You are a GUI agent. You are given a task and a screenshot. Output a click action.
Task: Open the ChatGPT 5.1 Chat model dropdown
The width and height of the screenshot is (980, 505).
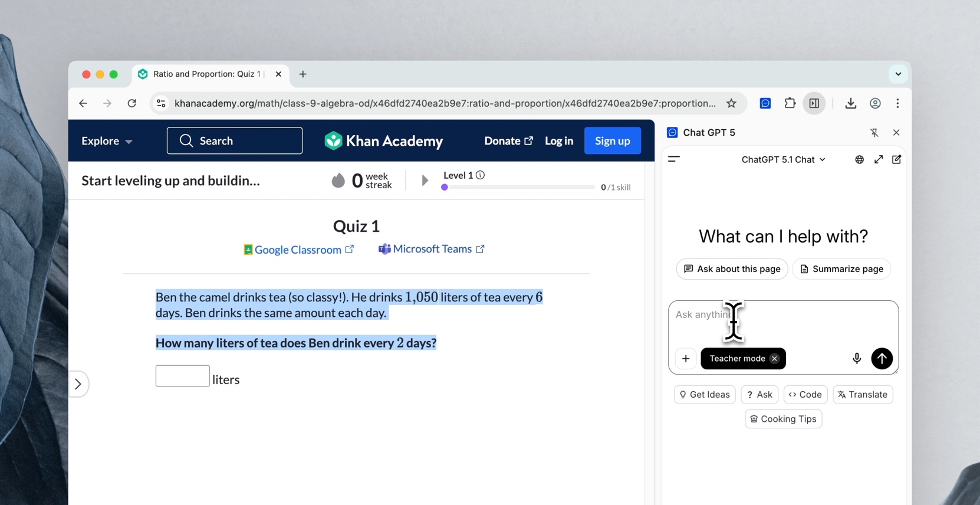click(783, 159)
